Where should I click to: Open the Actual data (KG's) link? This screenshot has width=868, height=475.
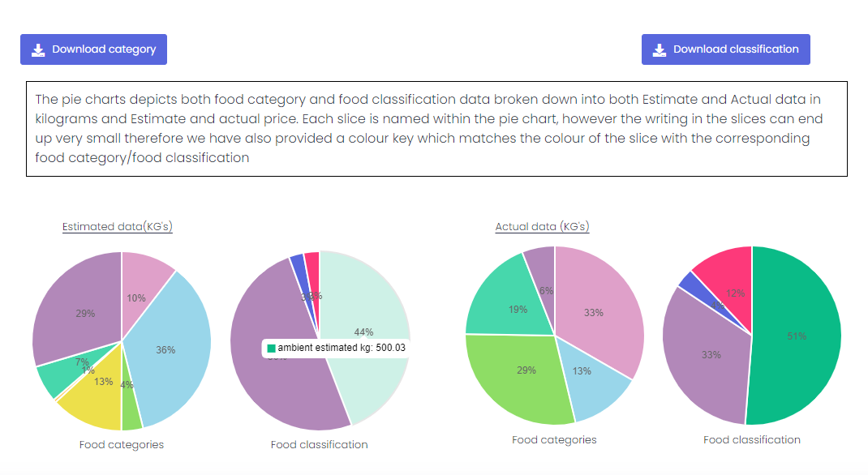coord(542,227)
